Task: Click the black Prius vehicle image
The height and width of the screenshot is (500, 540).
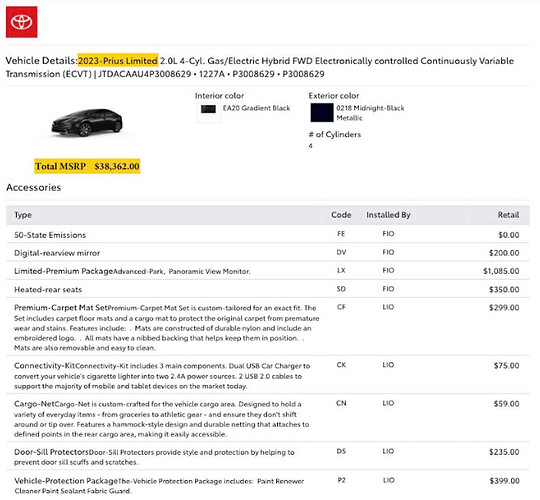Action: [87, 123]
